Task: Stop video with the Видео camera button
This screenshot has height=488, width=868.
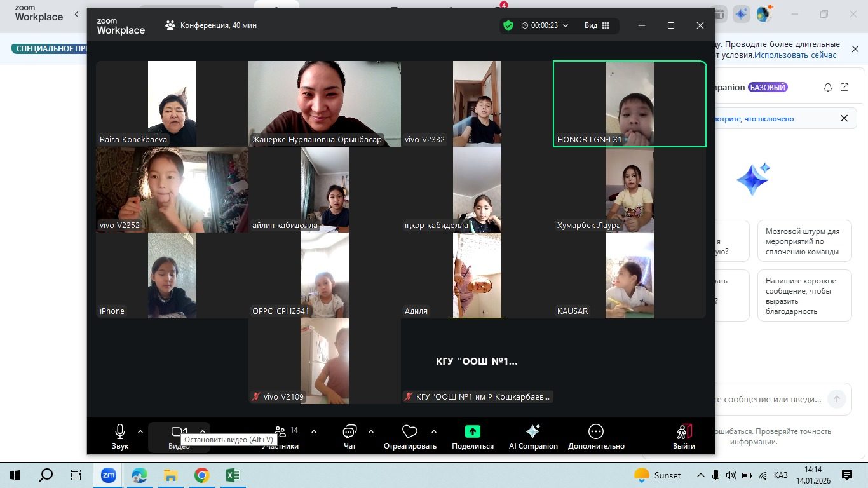Action: click(x=179, y=433)
